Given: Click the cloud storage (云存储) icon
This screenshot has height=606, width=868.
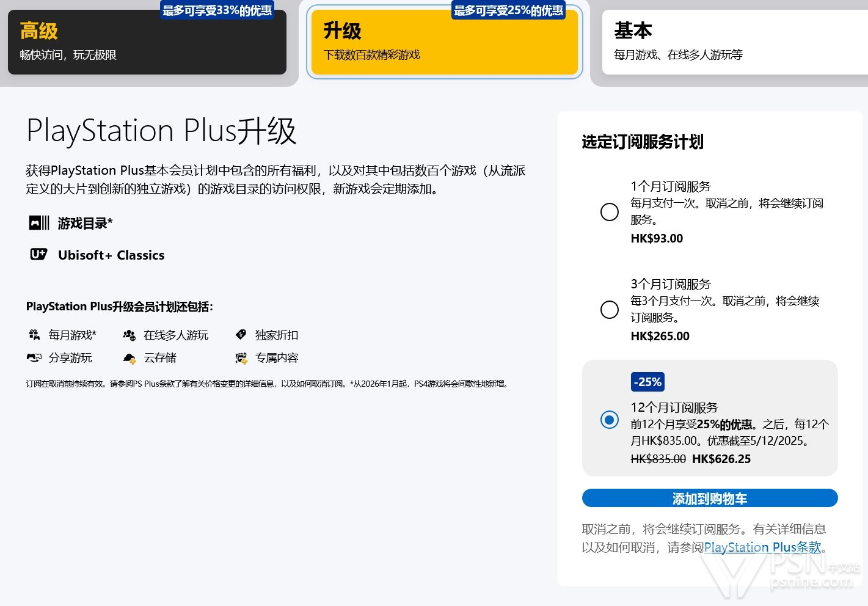Looking at the screenshot, I should (129, 358).
